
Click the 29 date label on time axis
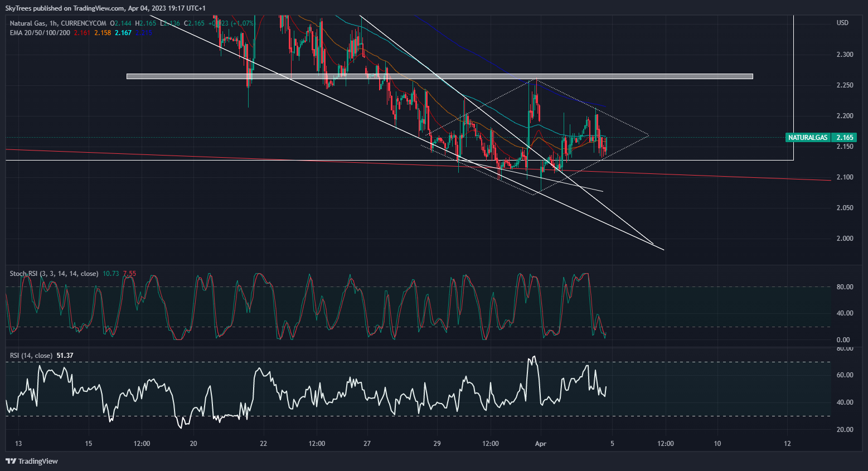pyautogui.click(x=437, y=444)
